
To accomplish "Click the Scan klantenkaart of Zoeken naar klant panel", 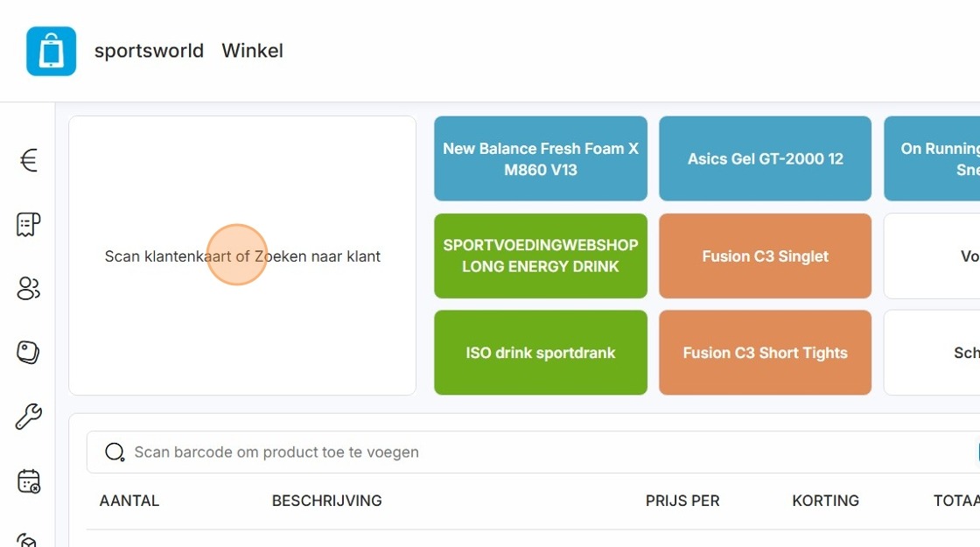I will pyautogui.click(x=242, y=256).
